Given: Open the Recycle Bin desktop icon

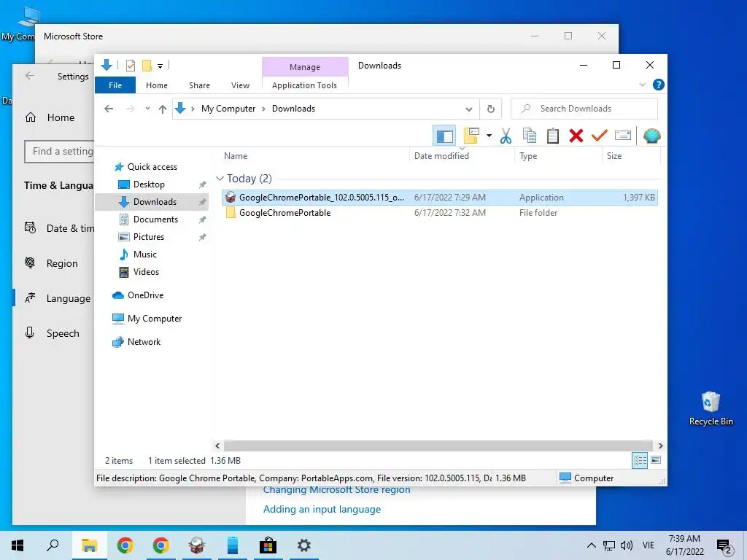Looking at the screenshot, I should coord(711,408).
